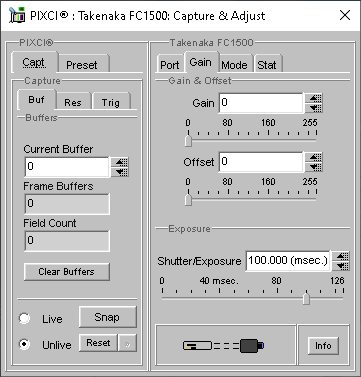Click the Offset slider thumb
Image resolution: width=361 pixels, height=377 pixels.
click(x=188, y=200)
